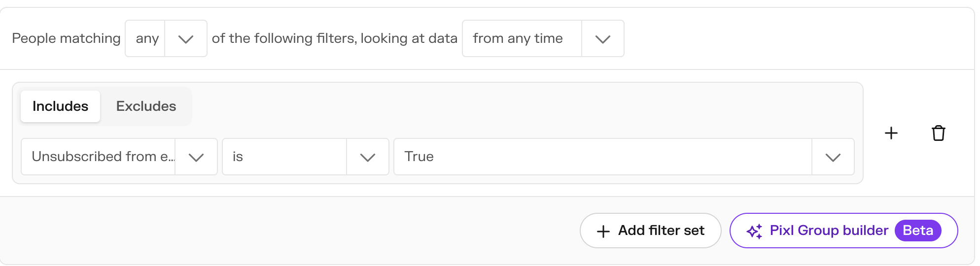Open Pixl Group builder
Viewport: 980px width, 266px height.
[843, 231]
